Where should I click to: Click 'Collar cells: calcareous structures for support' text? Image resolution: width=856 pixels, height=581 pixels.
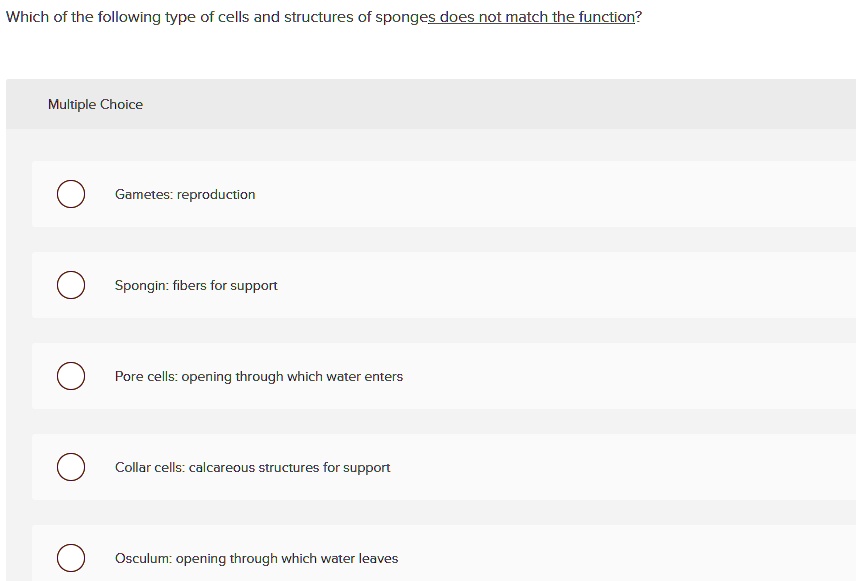[x=252, y=467]
